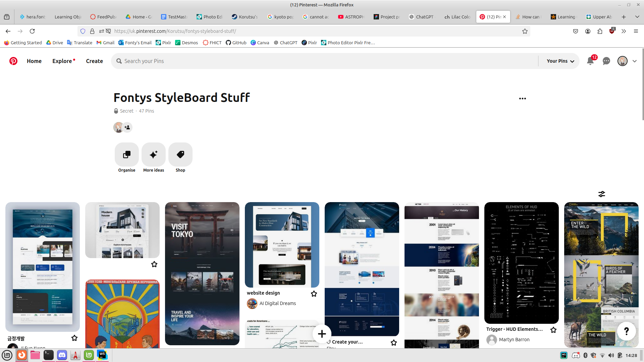644x362 pixels.
Task: Open More ideas for this board
Action: coord(153,155)
